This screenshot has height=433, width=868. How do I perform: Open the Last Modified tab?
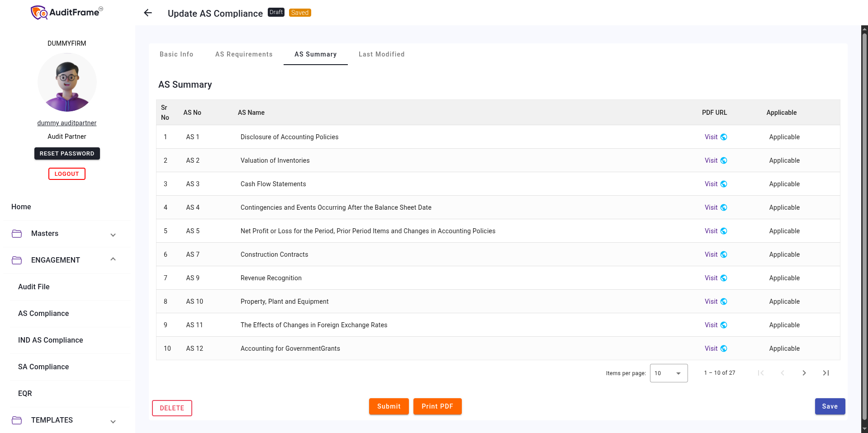point(381,54)
